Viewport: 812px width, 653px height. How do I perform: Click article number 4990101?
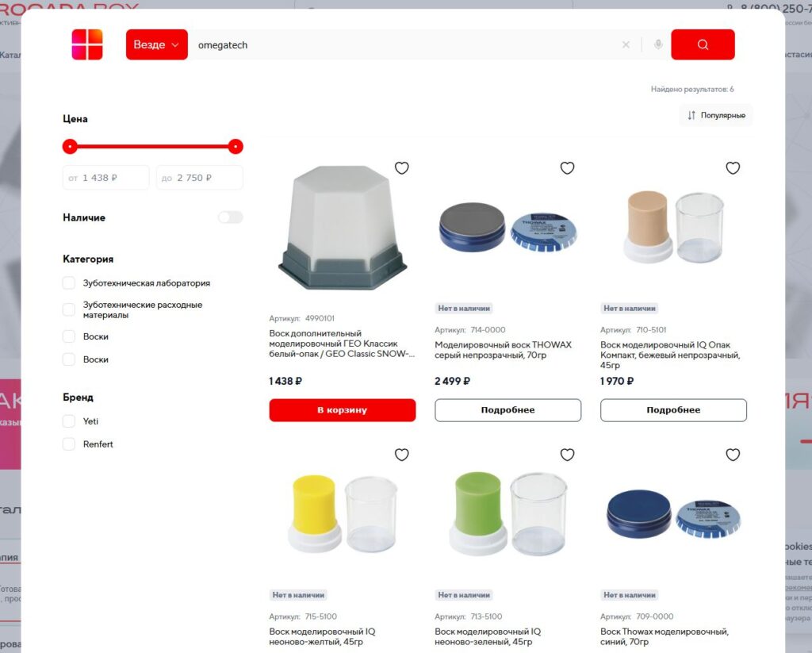point(320,318)
